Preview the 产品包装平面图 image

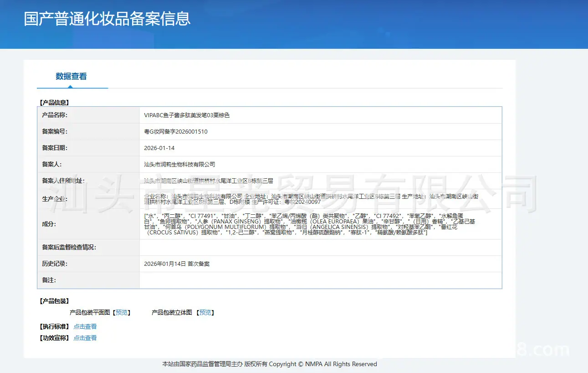(x=122, y=313)
